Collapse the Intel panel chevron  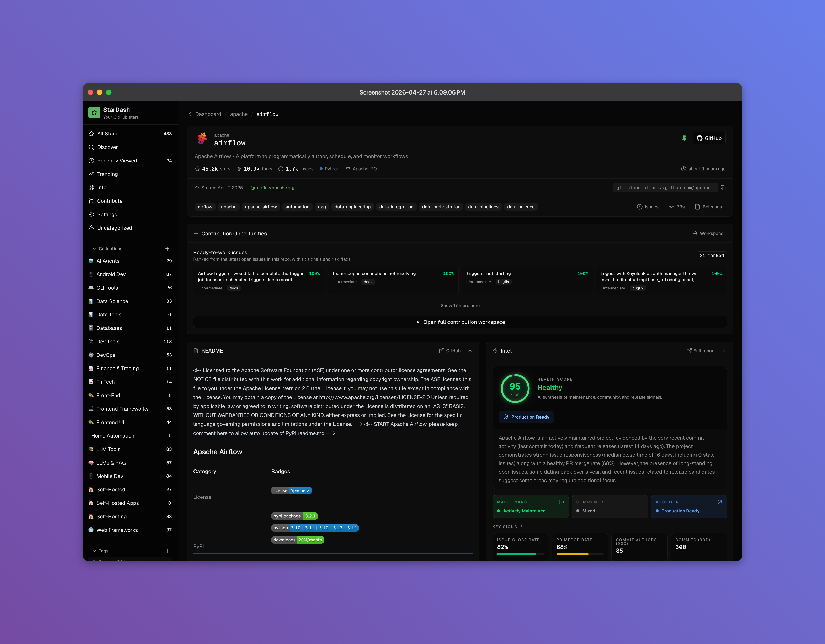[x=724, y=351]
